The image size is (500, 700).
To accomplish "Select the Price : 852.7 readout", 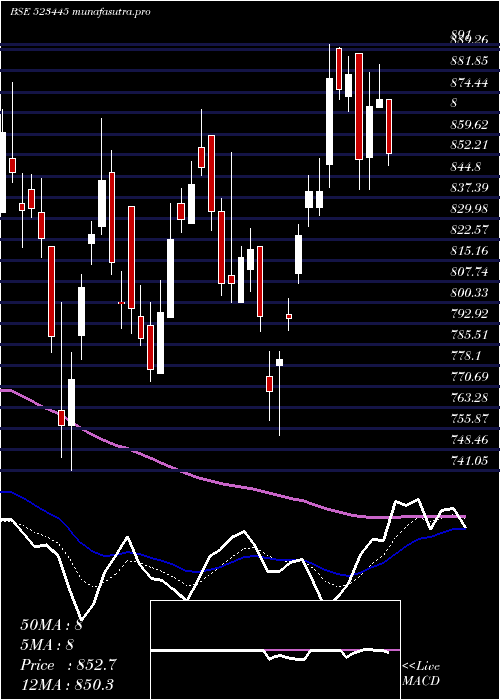I will coord(68,665).
